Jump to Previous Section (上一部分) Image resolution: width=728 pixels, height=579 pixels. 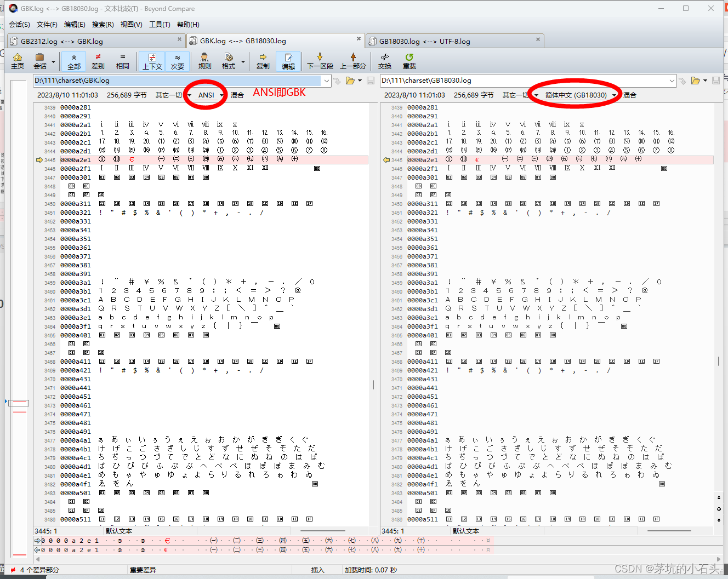point(353,61)
